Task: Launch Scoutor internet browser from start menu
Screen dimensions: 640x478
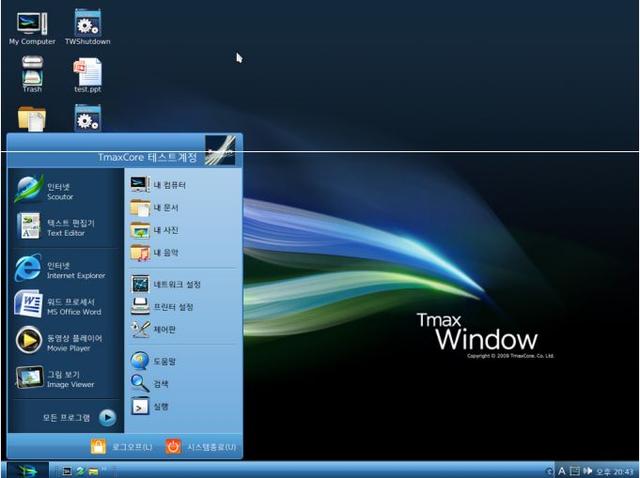Action: [60, 190]
